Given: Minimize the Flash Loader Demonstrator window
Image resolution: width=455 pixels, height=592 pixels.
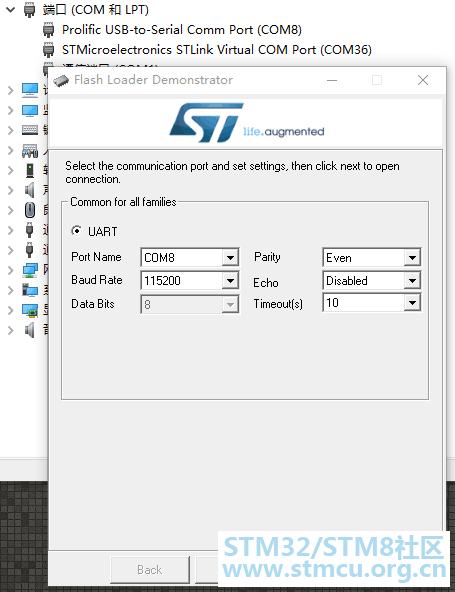Looking at the screenshot, I should pyautogui.click(x=332, y=80).
